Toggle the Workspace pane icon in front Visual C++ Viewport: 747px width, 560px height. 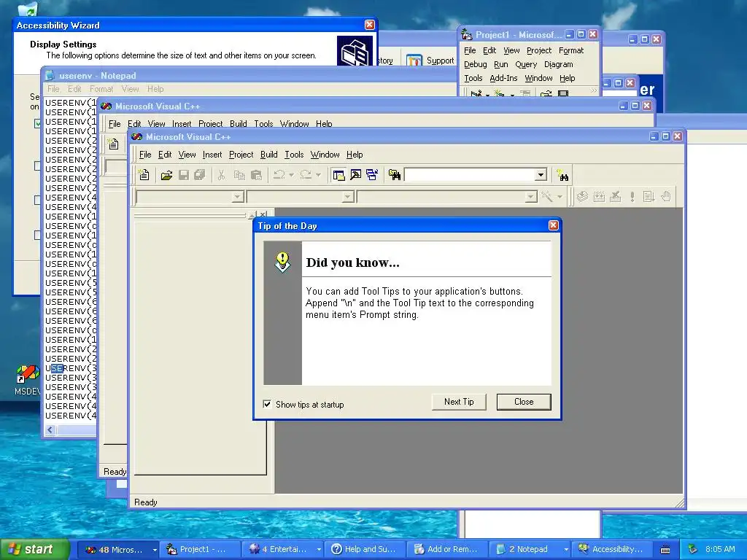(338, 175)
